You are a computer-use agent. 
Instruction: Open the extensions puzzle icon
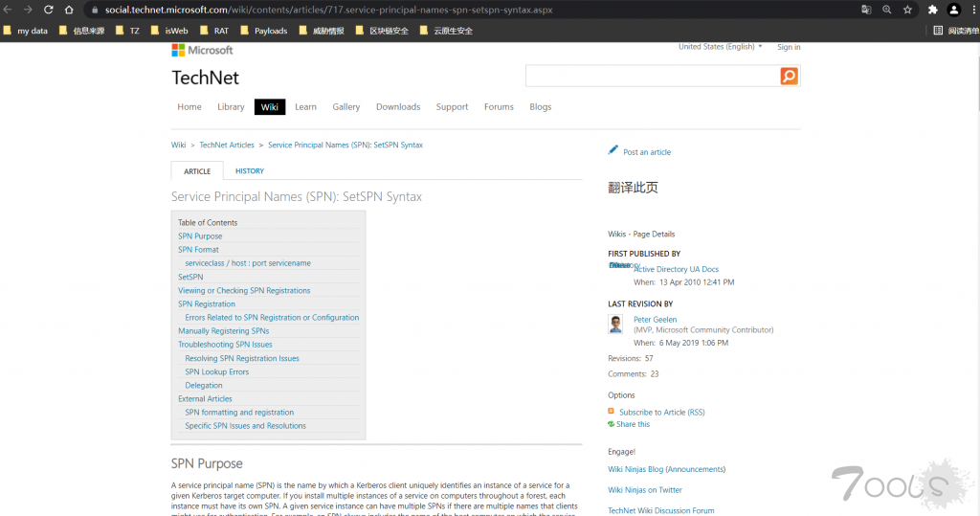932,10
